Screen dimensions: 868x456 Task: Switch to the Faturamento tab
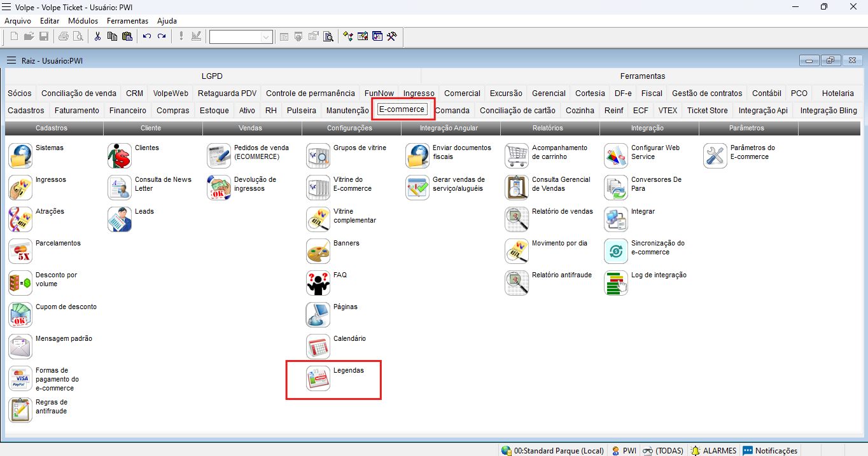click(x=77, y=110)
